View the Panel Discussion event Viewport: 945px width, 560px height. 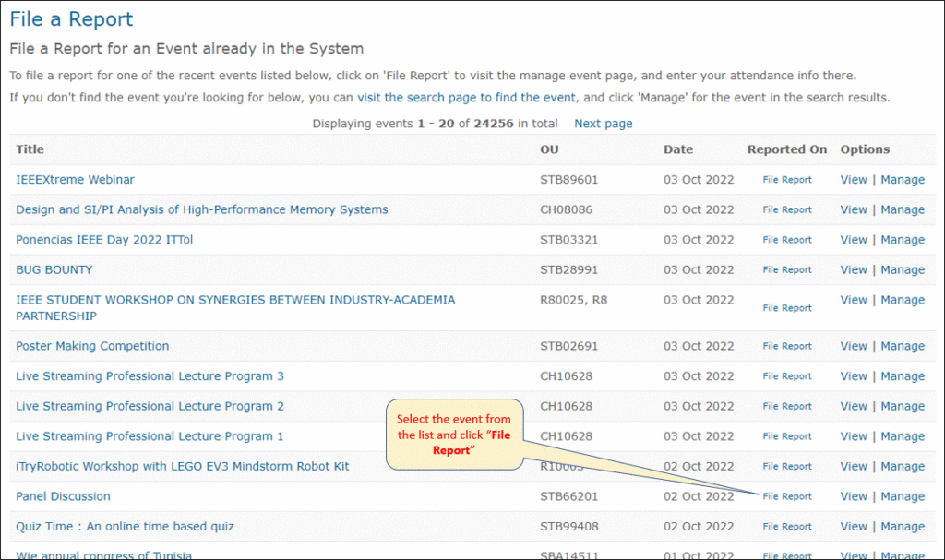tap(853, 495)
